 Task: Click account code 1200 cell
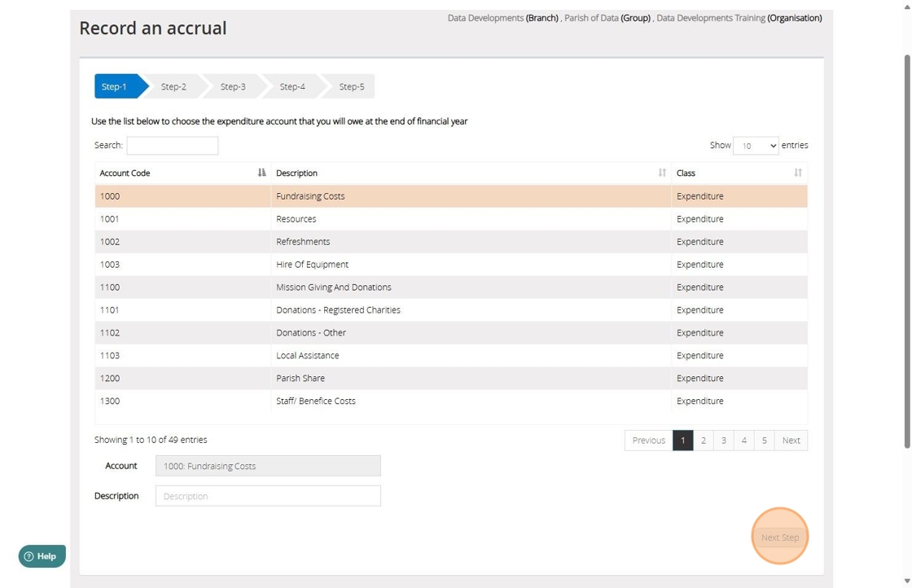182,377
